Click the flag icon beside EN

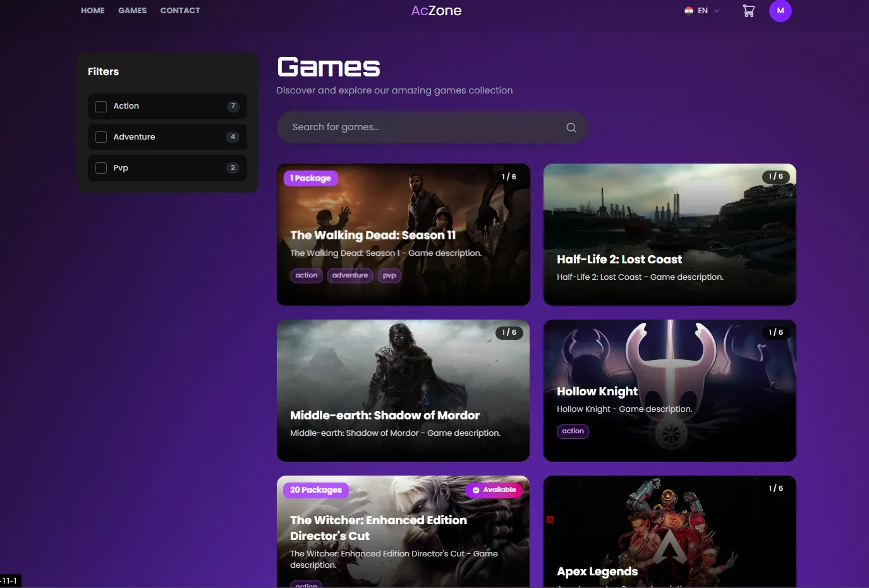tap(688, 11)
